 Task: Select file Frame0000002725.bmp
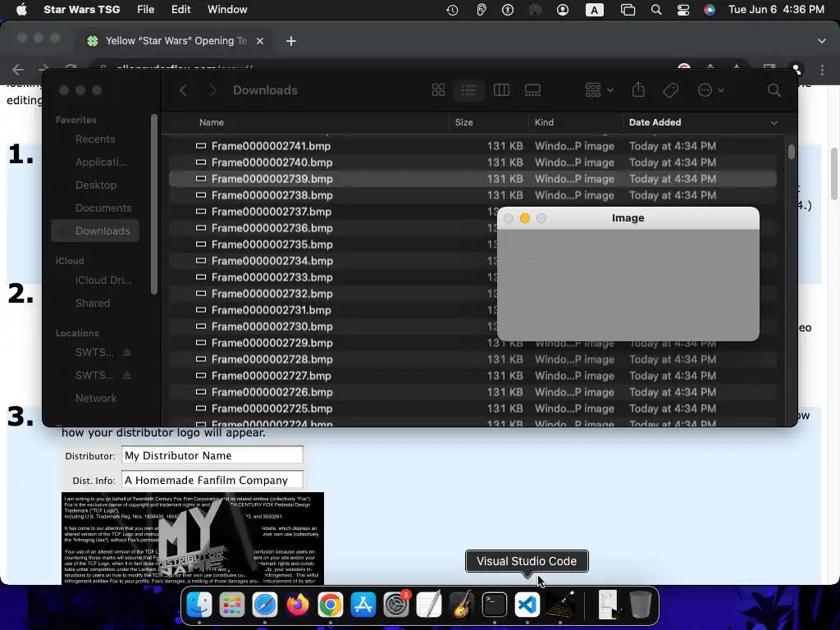(x=472, y=409)
